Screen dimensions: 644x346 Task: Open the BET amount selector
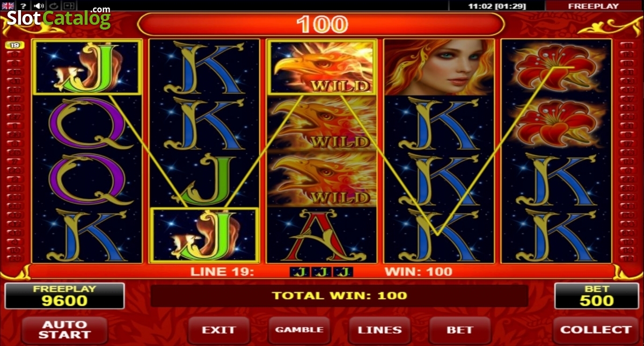tap(460, 330)
